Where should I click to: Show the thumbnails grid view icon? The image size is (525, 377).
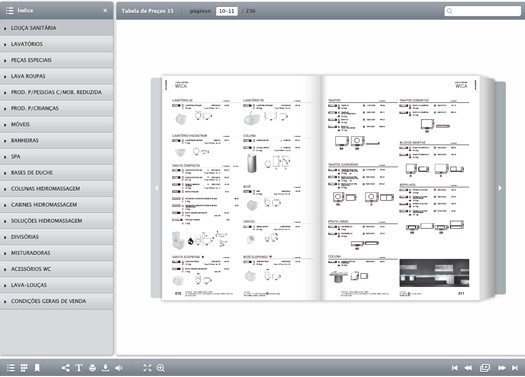24,368
